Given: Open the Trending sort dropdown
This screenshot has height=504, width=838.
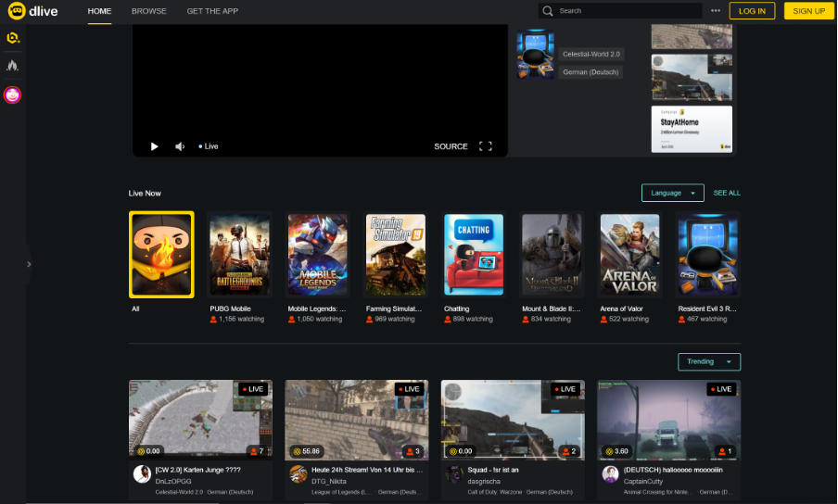Looking at the screenshot, I should click(x=709, y=361).
